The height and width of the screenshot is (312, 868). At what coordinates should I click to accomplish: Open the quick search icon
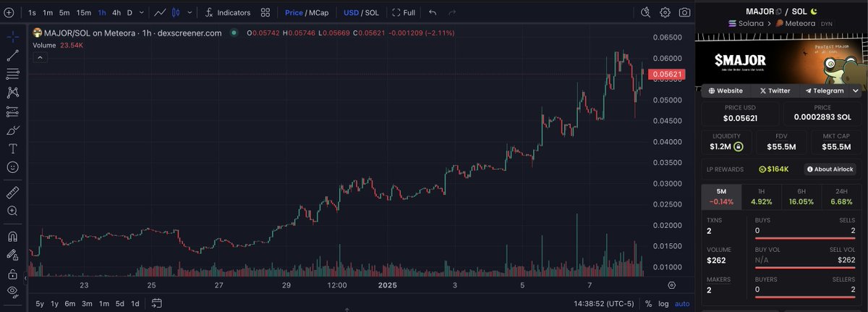(646, 12)
